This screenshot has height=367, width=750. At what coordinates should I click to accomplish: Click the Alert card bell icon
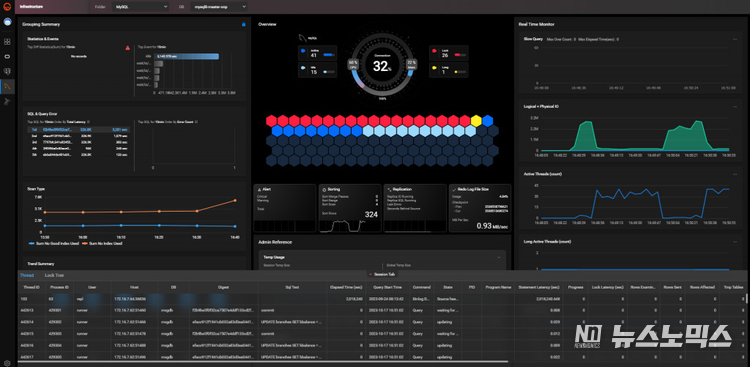click(x=259, y=189)
